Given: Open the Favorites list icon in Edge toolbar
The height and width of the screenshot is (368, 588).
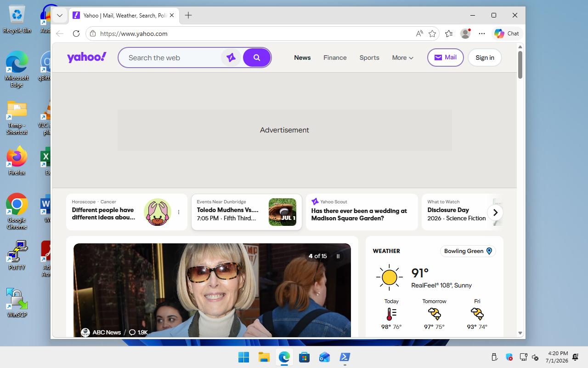Looking at the screenshot, I should [449, 34].
